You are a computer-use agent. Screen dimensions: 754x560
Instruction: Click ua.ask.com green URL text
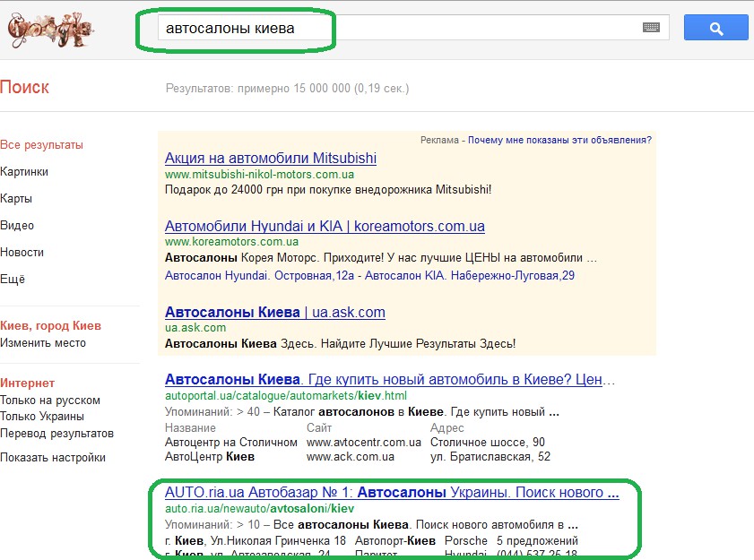195,327
